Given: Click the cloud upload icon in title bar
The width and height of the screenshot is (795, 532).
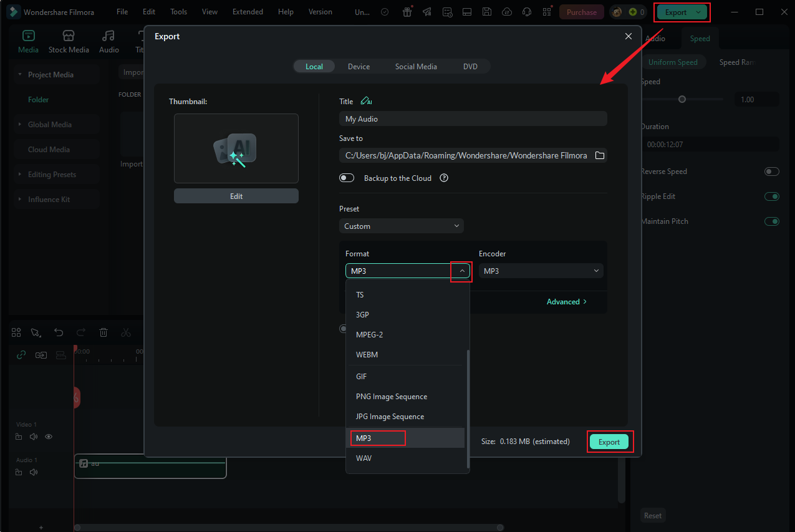Looking at the screenshot, I should 507,12.
